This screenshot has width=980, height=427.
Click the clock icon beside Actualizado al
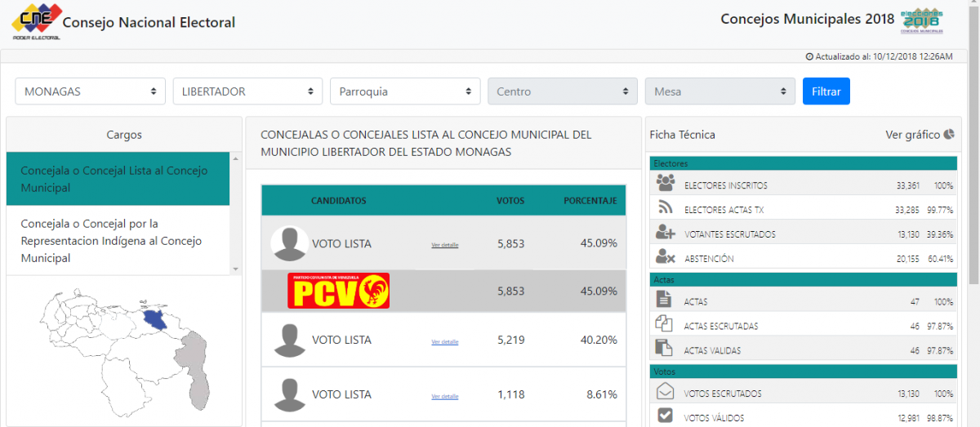(809, 56)
